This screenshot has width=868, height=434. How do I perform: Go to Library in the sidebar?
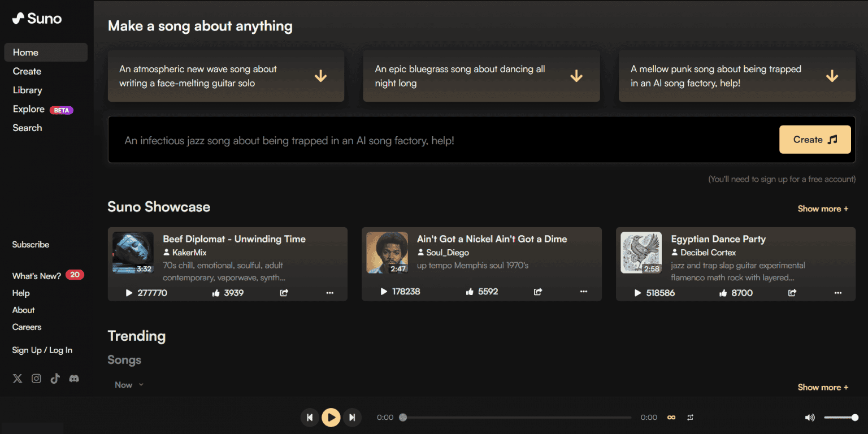pos(28,90)
